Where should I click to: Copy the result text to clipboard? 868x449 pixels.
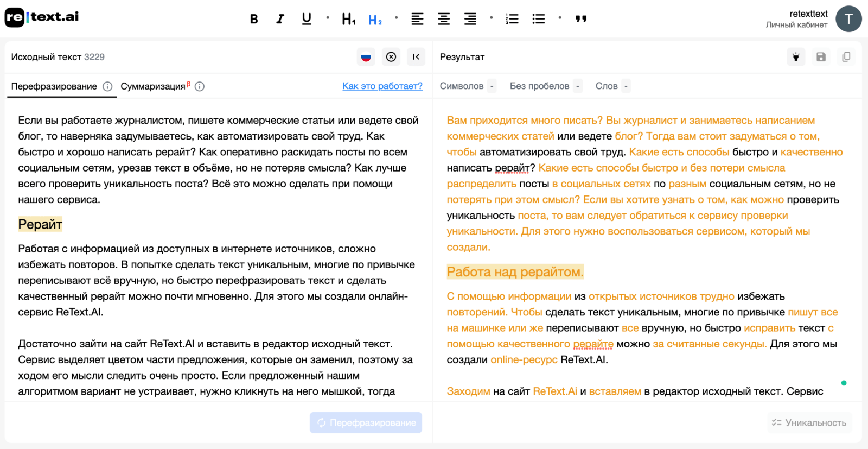click(x=846, y=56)
